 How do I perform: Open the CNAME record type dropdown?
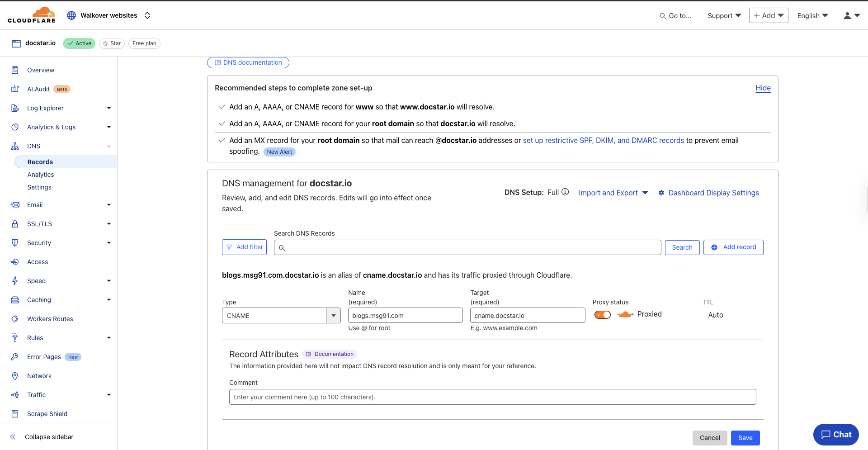pos(333,315)
